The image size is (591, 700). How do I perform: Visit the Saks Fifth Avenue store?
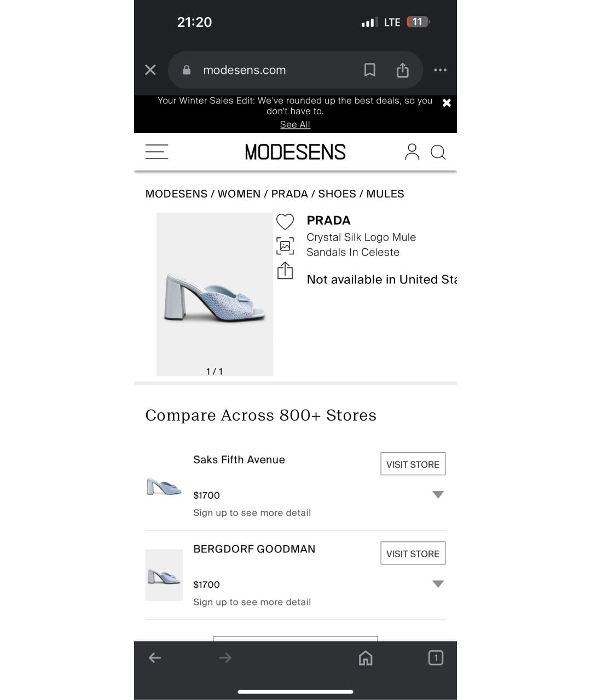[x=413, y=464]
